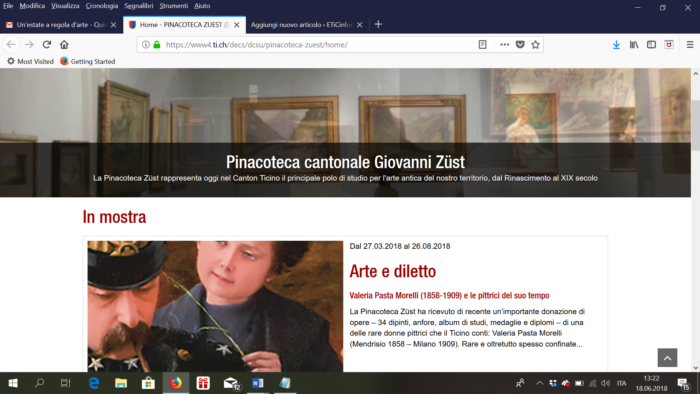Open the Strumenti menu
700x394 pixels.
[174, 6]
